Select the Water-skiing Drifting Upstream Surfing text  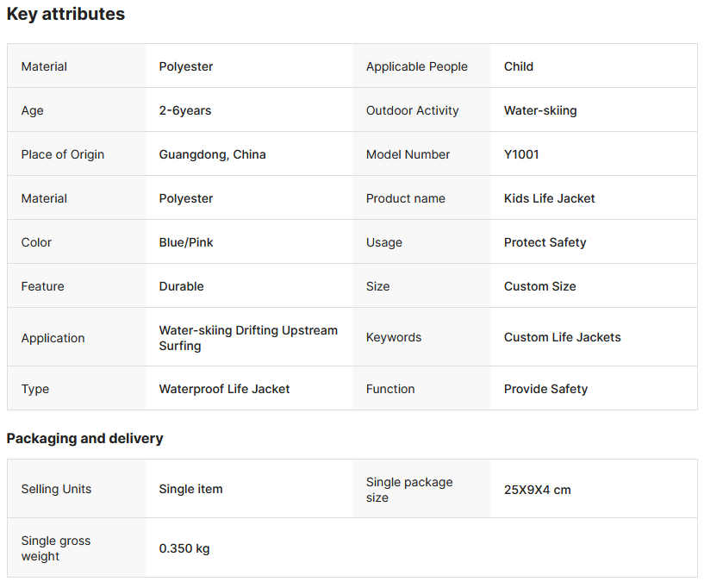[247, 338]
